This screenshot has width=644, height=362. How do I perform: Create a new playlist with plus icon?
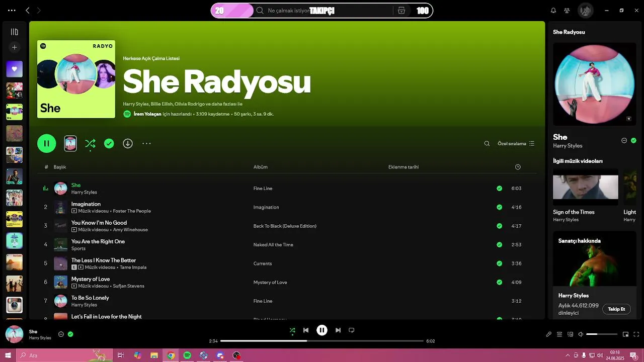pyautogui.click(x=14, y=47)
